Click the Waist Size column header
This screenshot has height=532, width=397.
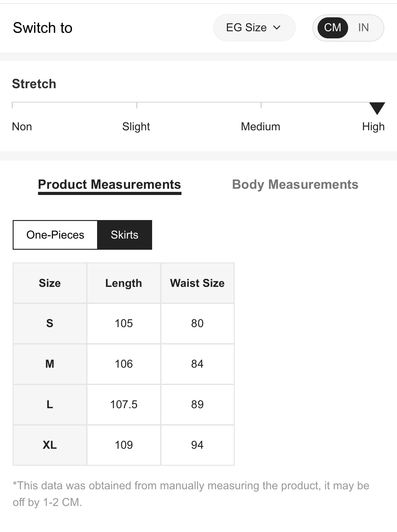click(x=197, y=283)
